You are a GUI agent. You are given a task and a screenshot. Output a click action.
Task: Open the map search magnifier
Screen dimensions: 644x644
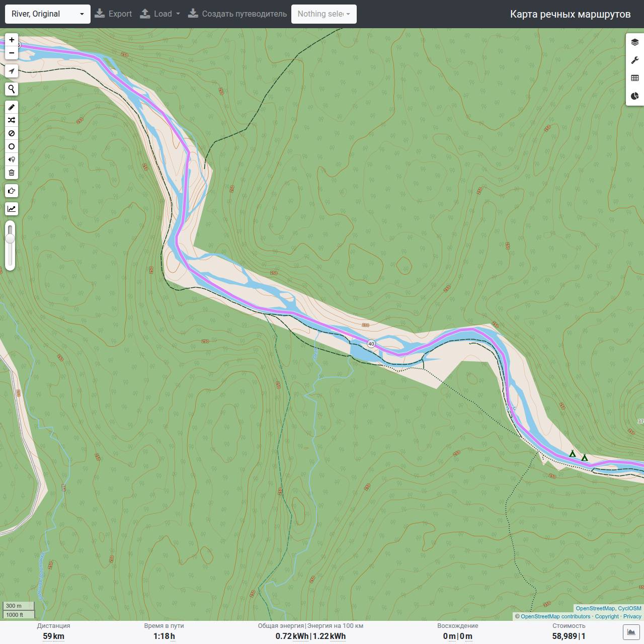tap(12, 89)
